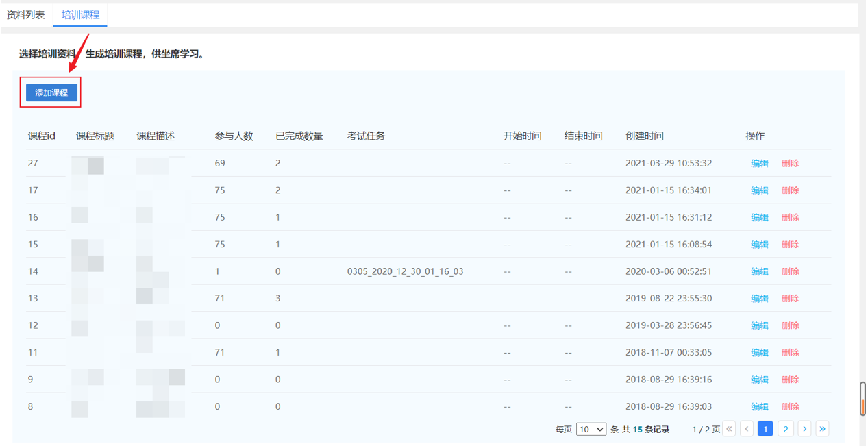Delete course with id 27
The height and width of the screenshot is (446, 868).
point(790,164)
